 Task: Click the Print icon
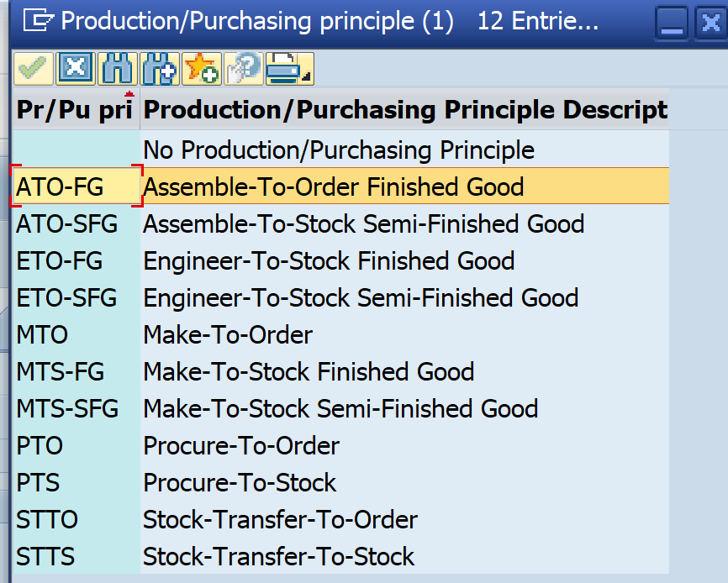coord(283,70)
